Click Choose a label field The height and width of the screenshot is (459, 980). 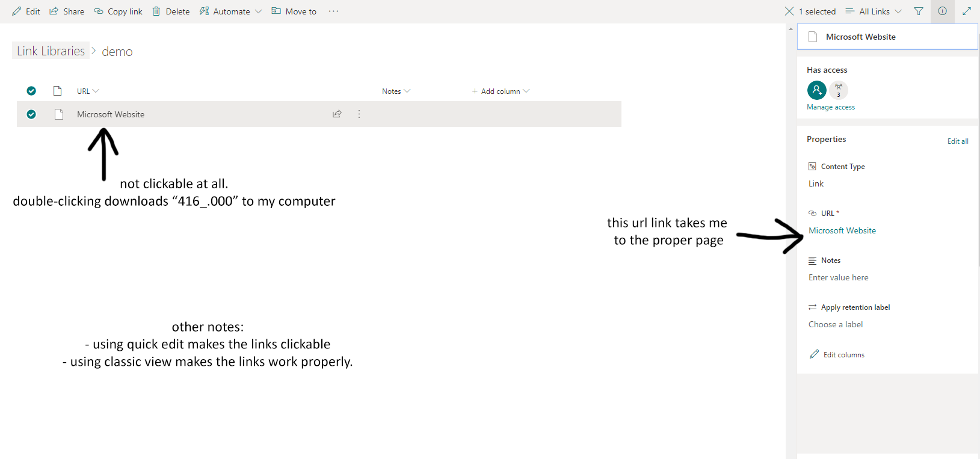pos(836,324)
